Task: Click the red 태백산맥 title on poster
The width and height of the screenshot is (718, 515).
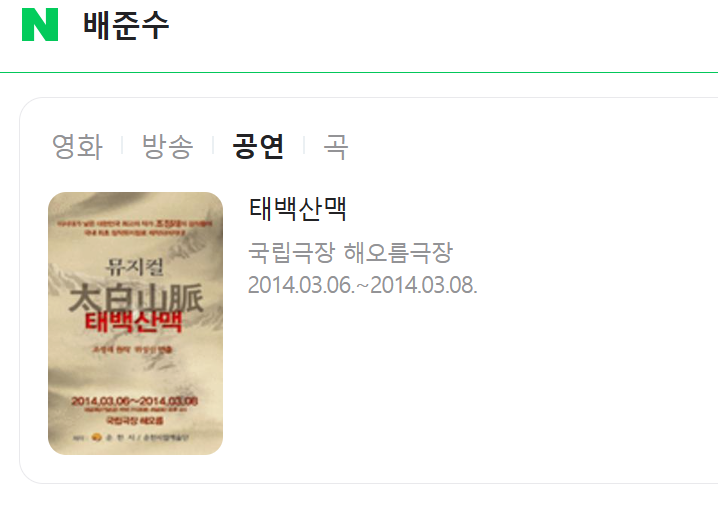Action: coord(133,322)
